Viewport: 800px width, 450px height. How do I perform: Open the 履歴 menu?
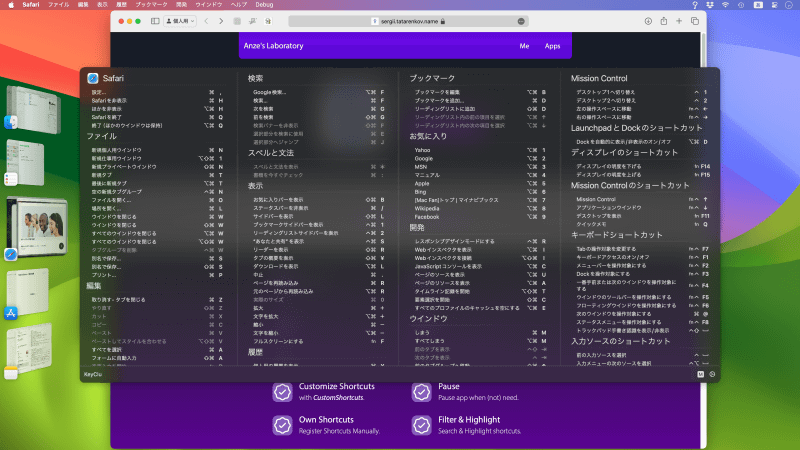click(121, 5)
